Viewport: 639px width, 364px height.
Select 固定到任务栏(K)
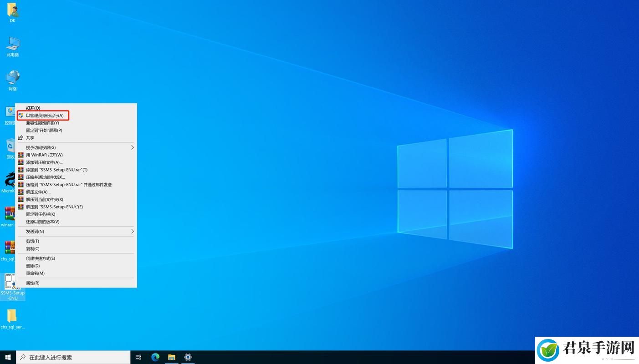pos(76,214)
